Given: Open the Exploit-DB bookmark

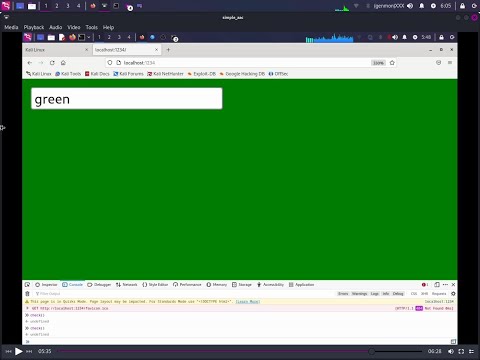Looking at the screenshot, I should click(202, 74).
